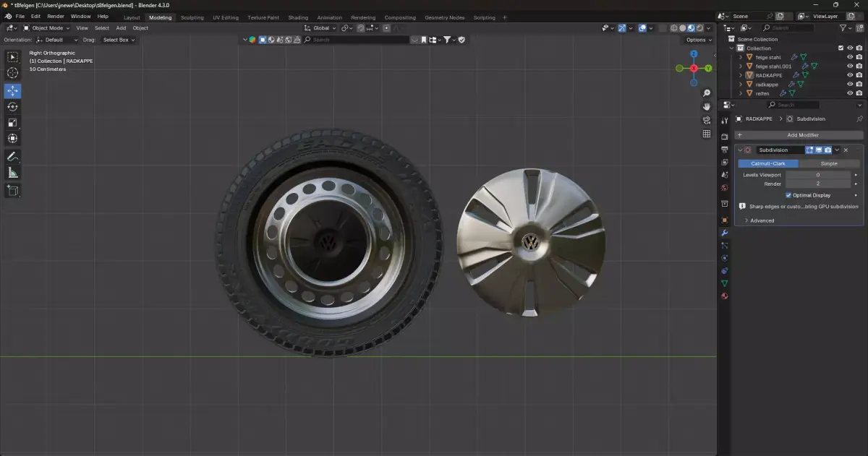
Task: Open the Subdivision modifier extras dropdown arrow
Action: point(837,150)
